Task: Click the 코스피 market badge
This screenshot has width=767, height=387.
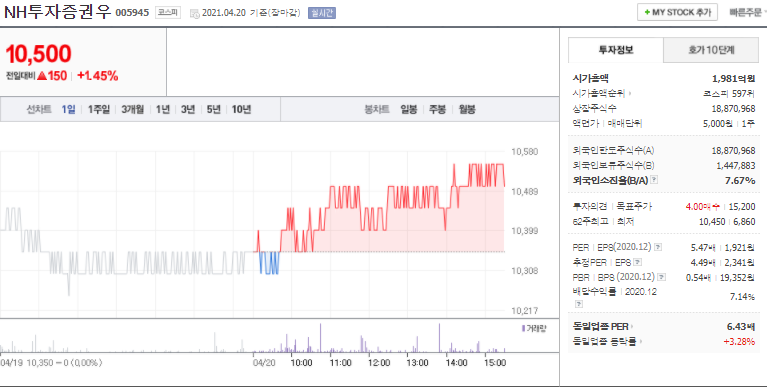Action: click(168, 13)
